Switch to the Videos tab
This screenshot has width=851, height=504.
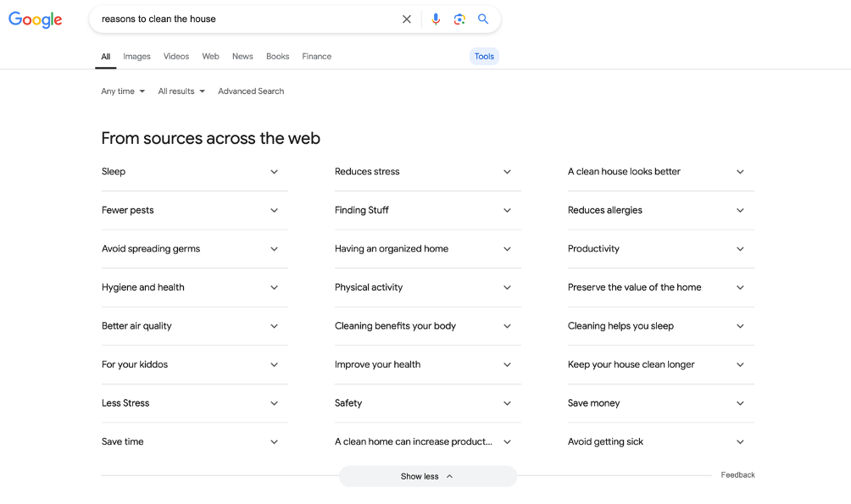(176, 57)
